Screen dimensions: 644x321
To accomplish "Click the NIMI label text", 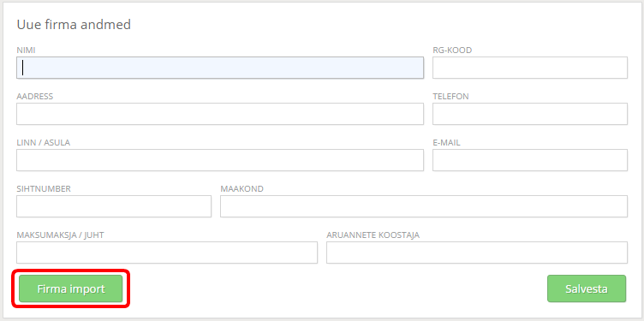I will tap(26, 51).
